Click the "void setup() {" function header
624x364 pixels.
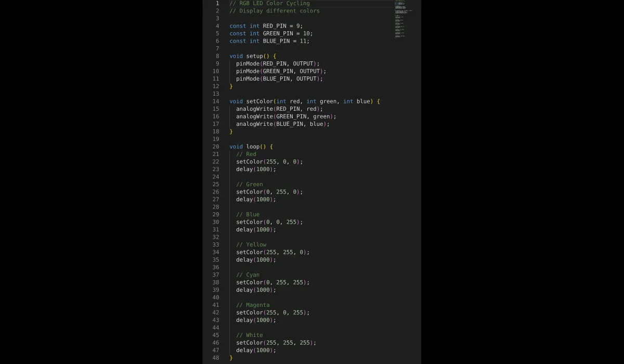click(x=253, y=56)
